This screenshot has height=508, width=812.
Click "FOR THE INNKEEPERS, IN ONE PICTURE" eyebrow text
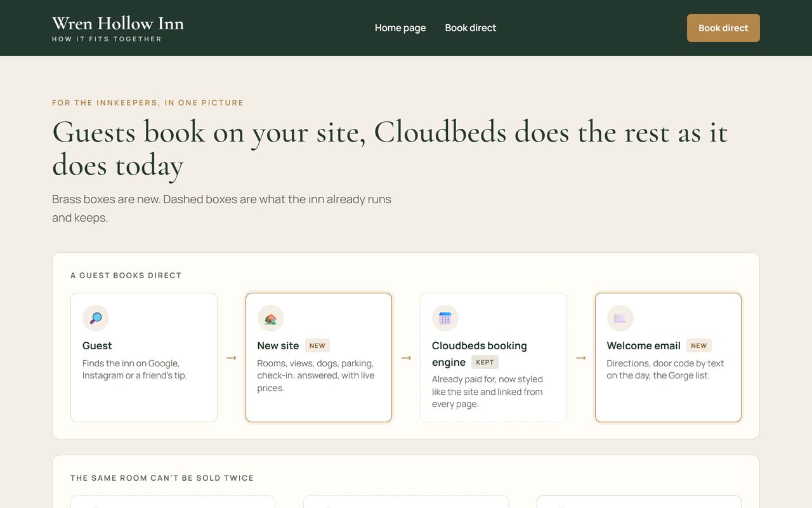coord(148,103)
